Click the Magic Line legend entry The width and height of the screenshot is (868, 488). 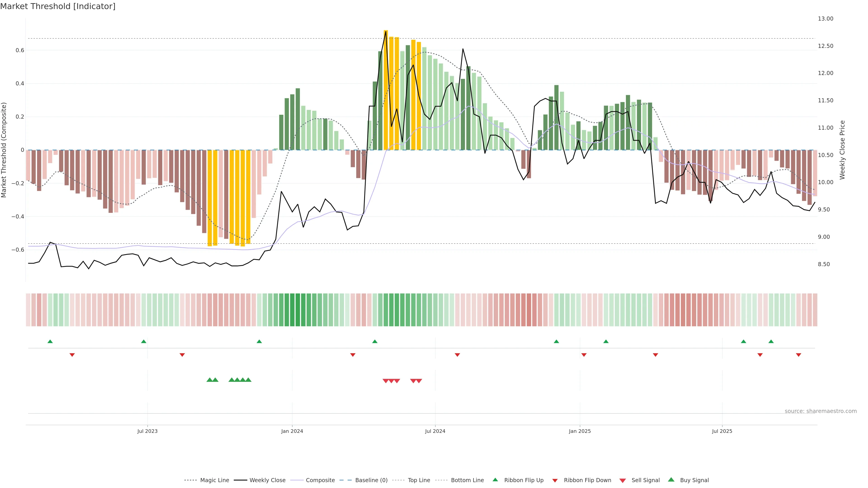click(x=214, y=480)
